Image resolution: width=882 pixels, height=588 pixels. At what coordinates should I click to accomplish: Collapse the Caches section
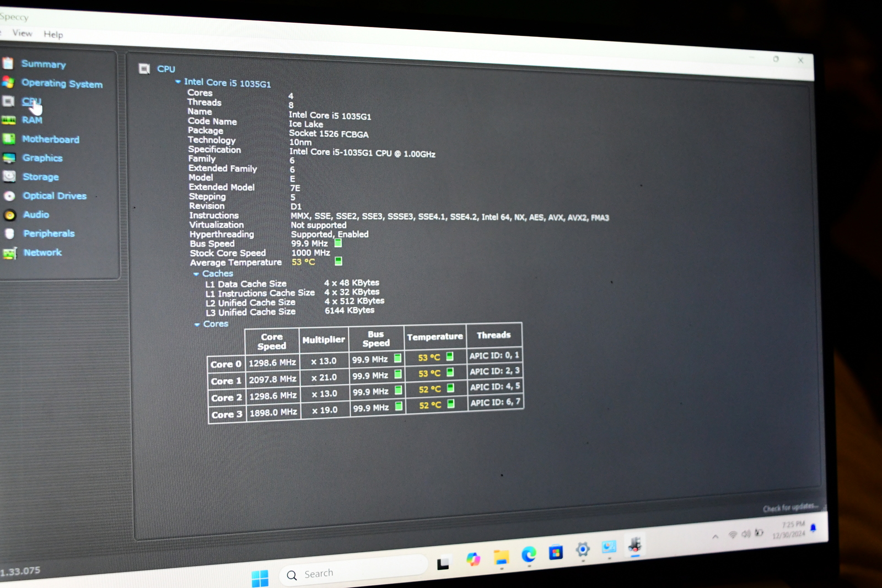196,274
